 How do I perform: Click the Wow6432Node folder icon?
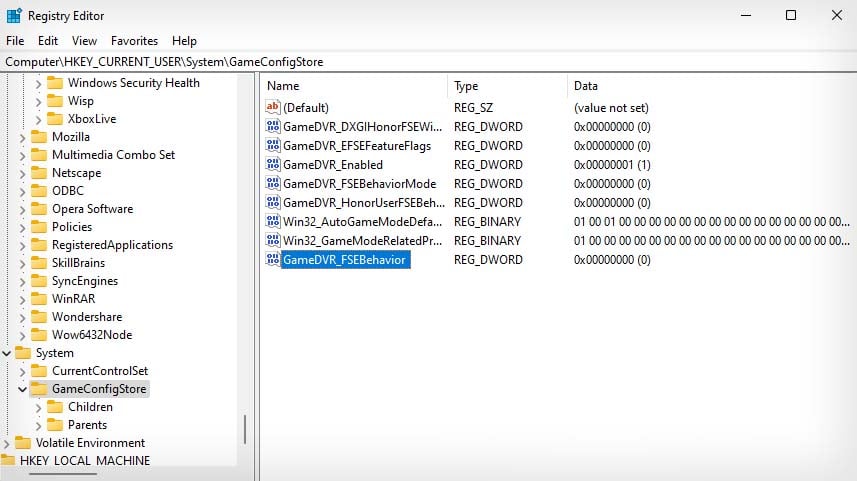click(x=39, y=335)
